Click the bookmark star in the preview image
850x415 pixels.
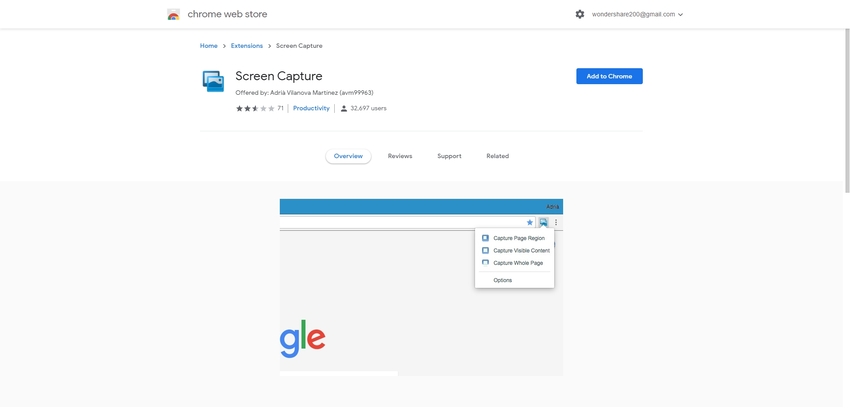coord(530,222)
